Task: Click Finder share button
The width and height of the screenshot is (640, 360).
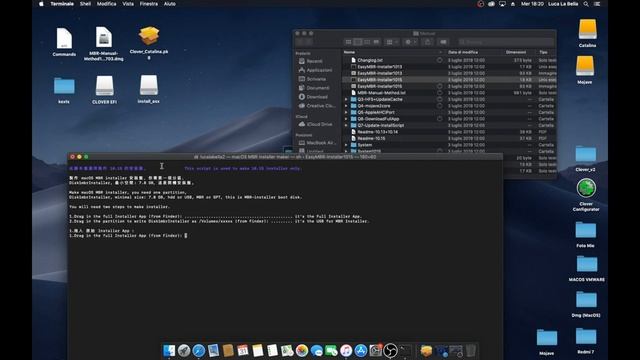Action: (x=427, y=42)
